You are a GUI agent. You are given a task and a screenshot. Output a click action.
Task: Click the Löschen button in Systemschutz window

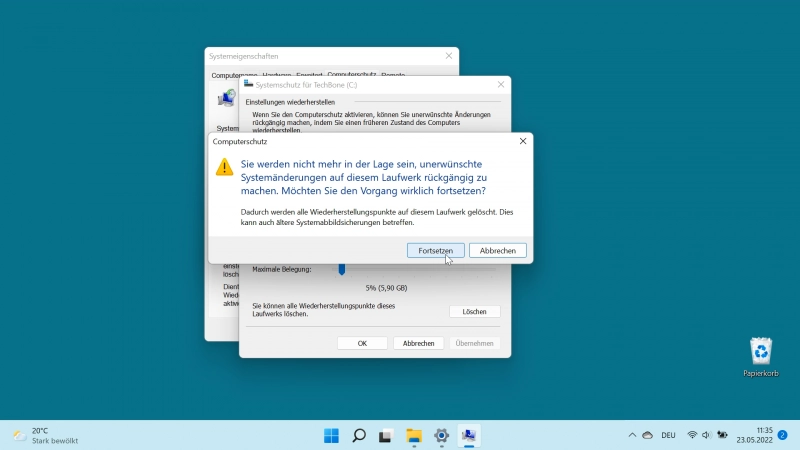(x=474, y=311)
